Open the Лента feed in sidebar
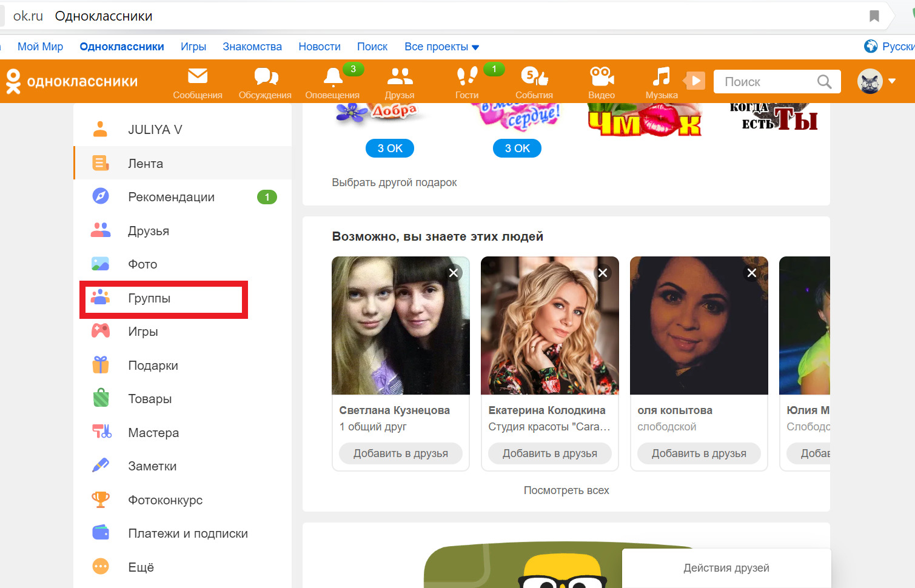The image size is (915, 588). point(183,163)
